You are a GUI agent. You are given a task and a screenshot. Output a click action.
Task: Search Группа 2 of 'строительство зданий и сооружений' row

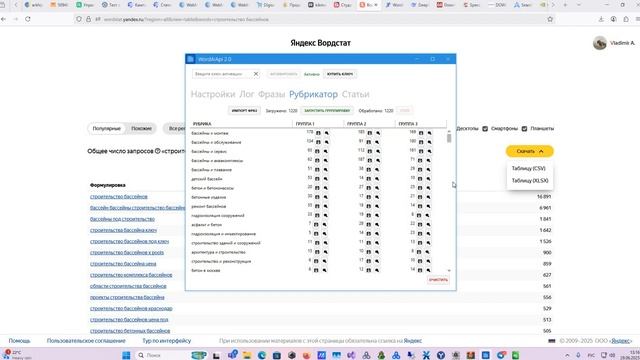377,243
